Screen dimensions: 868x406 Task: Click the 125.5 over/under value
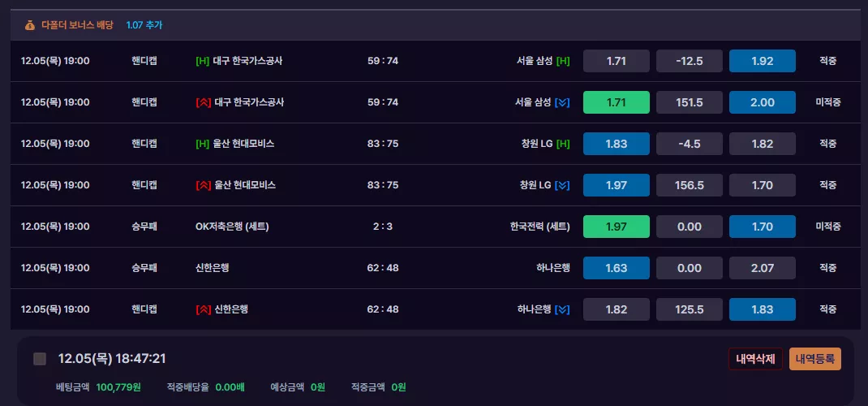(x=690, y=309)
